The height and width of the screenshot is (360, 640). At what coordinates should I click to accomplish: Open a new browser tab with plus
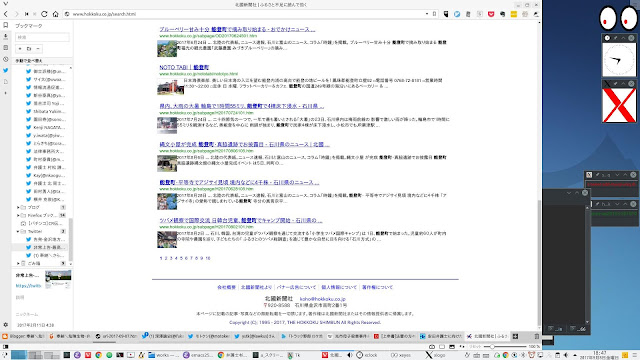point(515,336)
